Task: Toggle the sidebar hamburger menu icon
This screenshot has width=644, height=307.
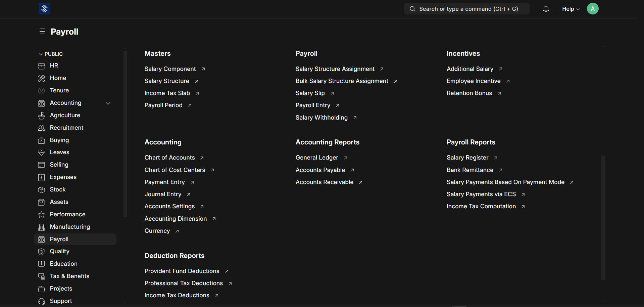Action: (42, 32)
